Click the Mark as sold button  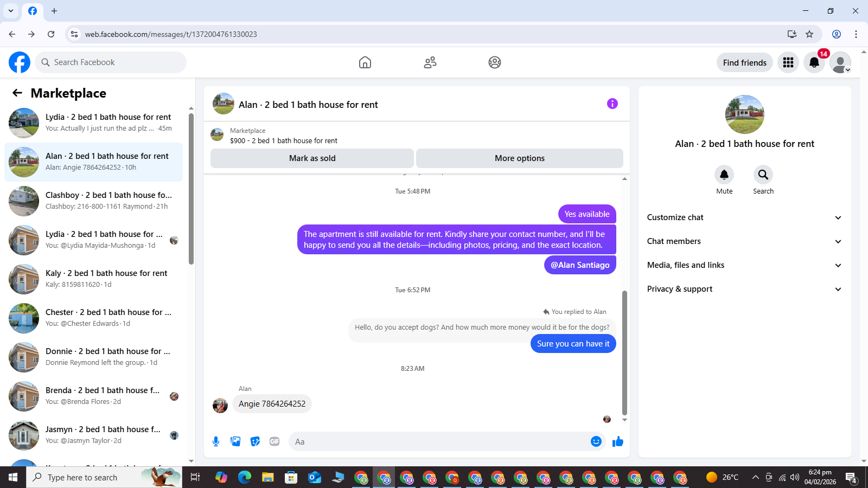point(312,158)
